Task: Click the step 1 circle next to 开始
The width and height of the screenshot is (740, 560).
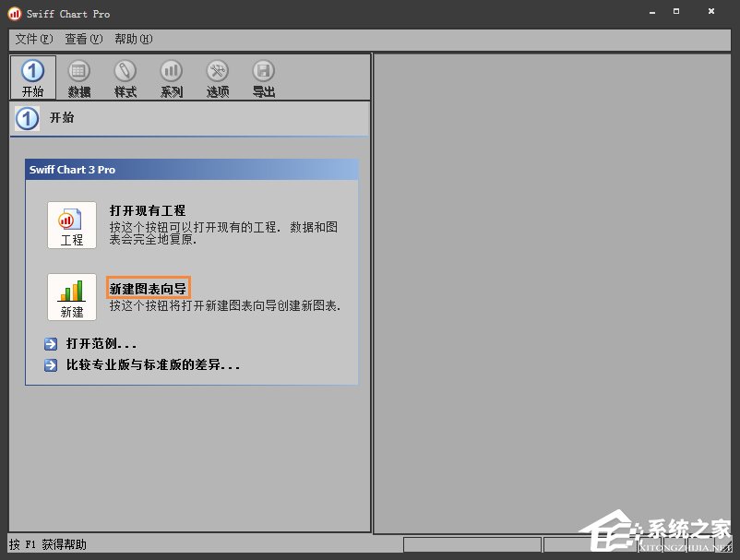Action: pyautogui.click(x=25, y=117)
